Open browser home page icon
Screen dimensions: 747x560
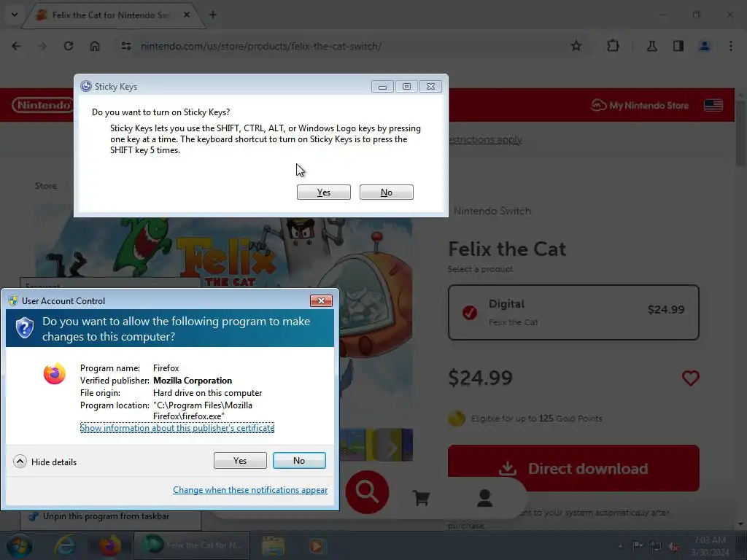point(95,46)
